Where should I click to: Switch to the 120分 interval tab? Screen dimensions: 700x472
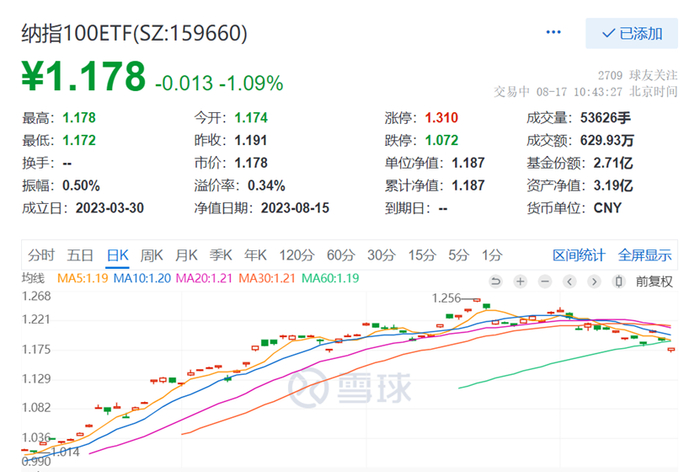(x=297, y=255)
